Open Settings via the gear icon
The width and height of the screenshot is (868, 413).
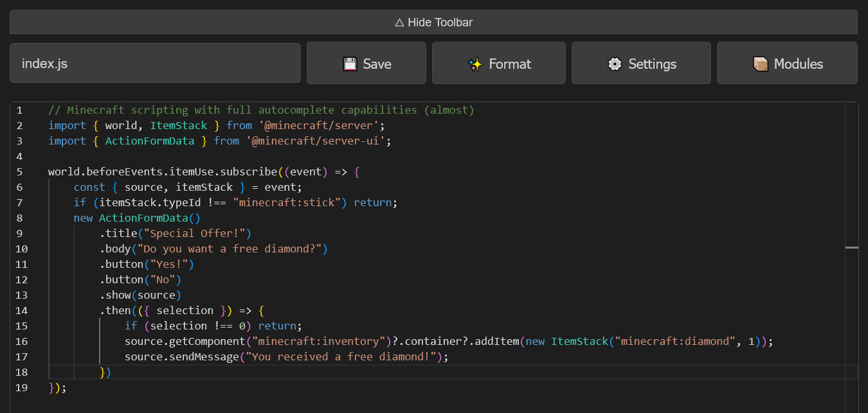[x=615, y=64]
